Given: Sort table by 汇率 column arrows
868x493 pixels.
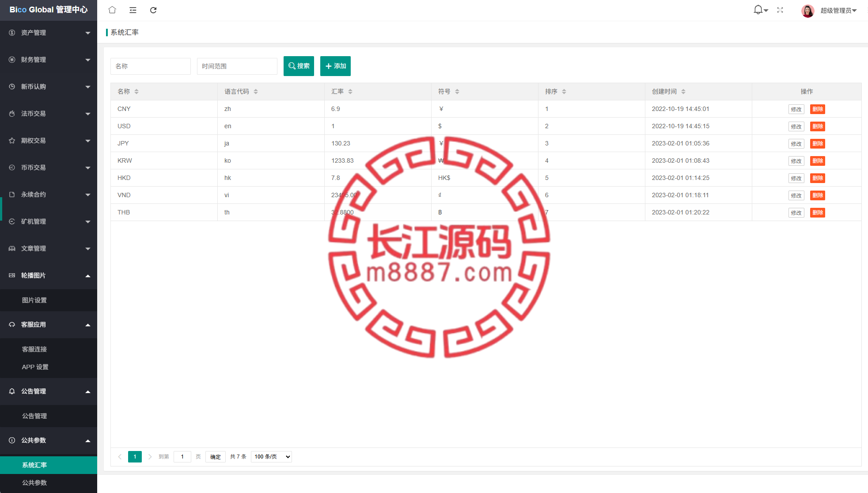Looking at the screenshot, I should [x=350, y=92].
